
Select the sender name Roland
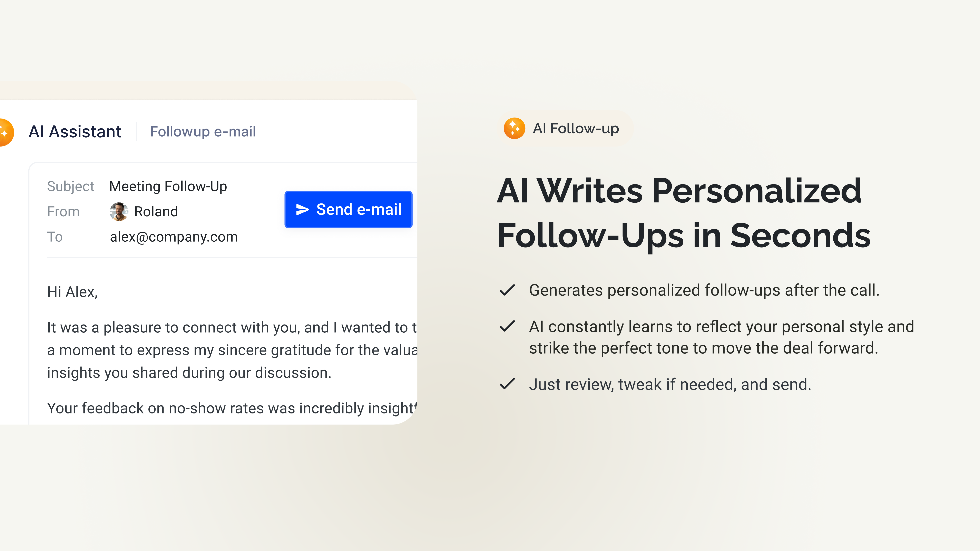(x=156, y=211)
